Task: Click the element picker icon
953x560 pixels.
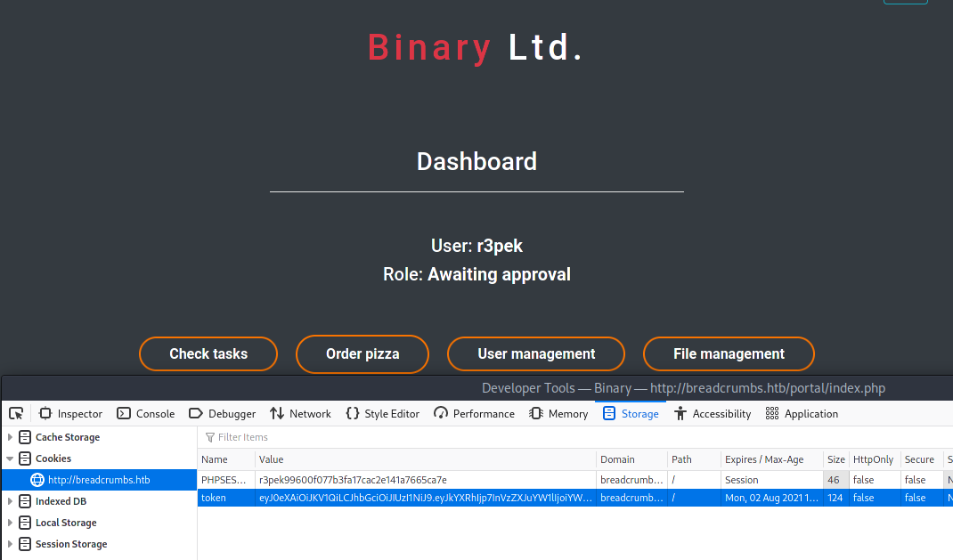Action: pyautogui.click(x=16, y=413)
